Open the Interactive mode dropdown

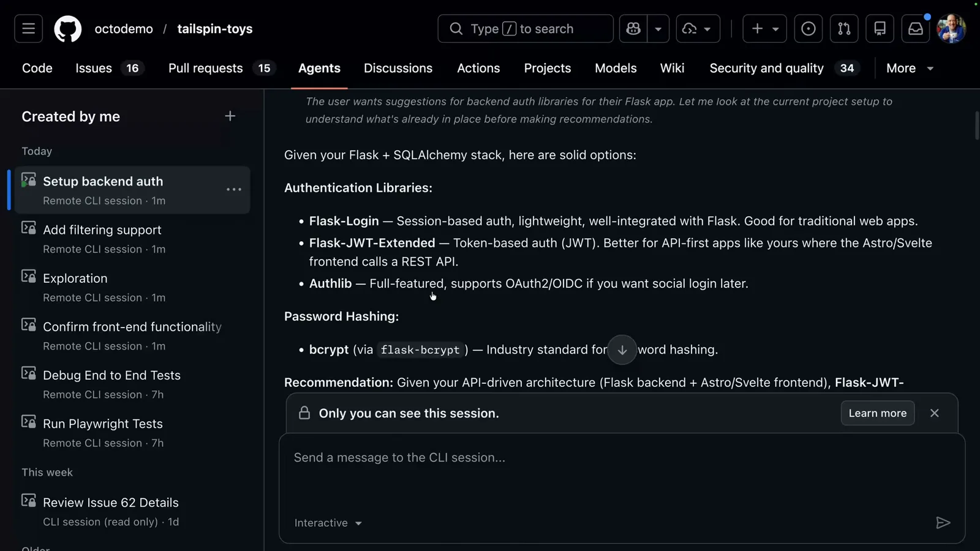coord(328,523)
